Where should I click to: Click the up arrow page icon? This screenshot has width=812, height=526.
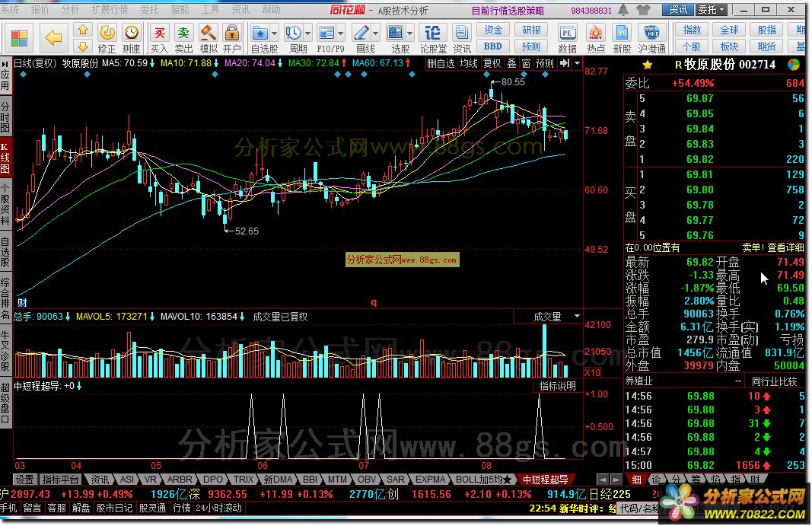click(x=82, y=30)
